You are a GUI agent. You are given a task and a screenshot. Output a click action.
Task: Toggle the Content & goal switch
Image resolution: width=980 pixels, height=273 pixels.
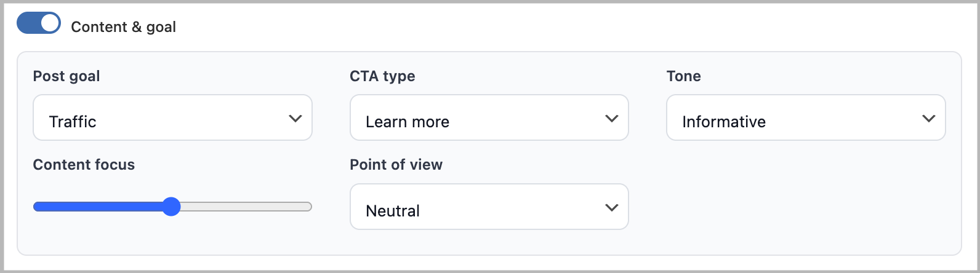[x=39, y=23]
